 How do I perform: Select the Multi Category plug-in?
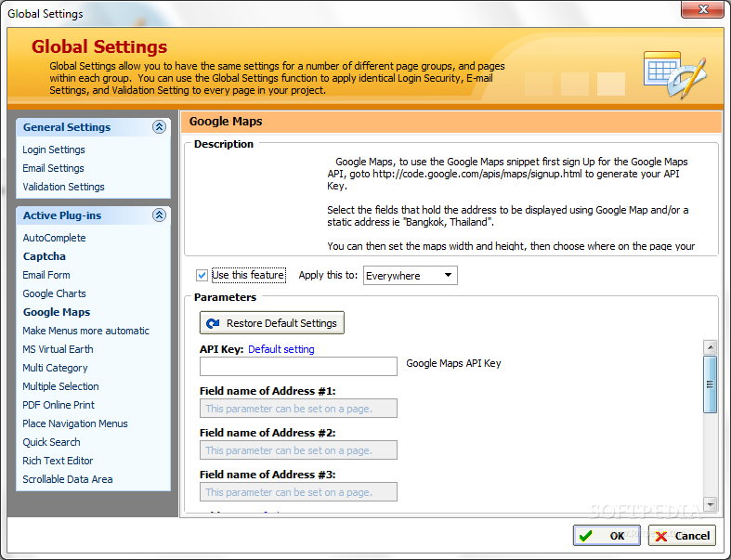pos(55,368)
